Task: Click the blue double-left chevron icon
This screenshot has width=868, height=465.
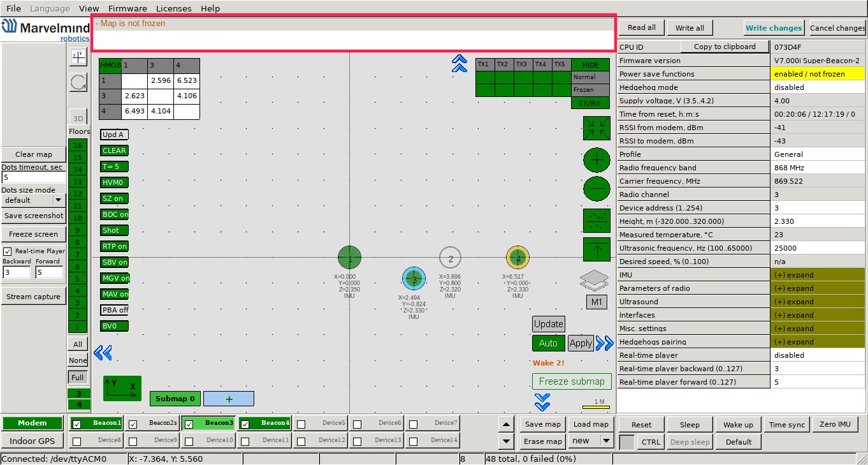Action: pos(103,352)
